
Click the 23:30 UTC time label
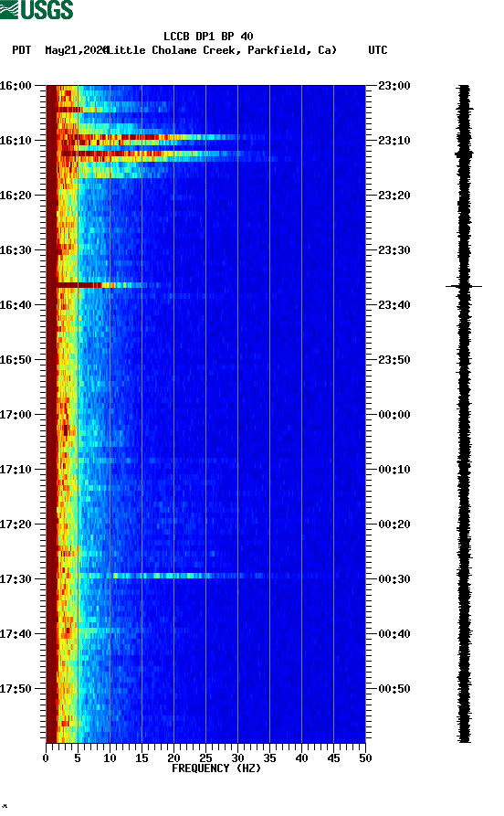pyautogui.click(x=394, y=249)
